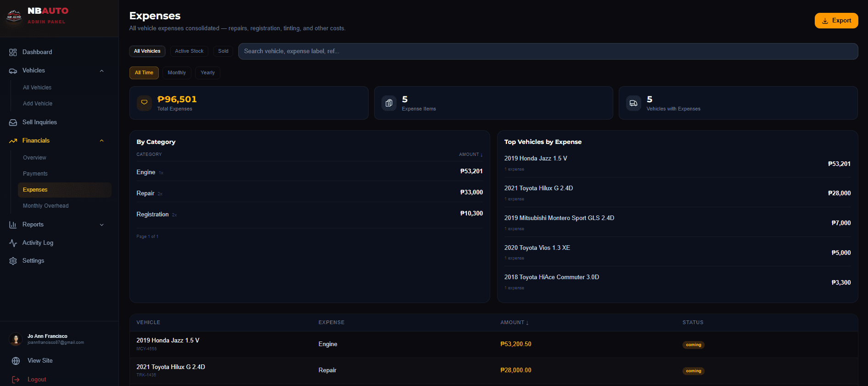The image size is (868, 386).
Task: Select the Sold filter pill
Action: coord(223,51)
